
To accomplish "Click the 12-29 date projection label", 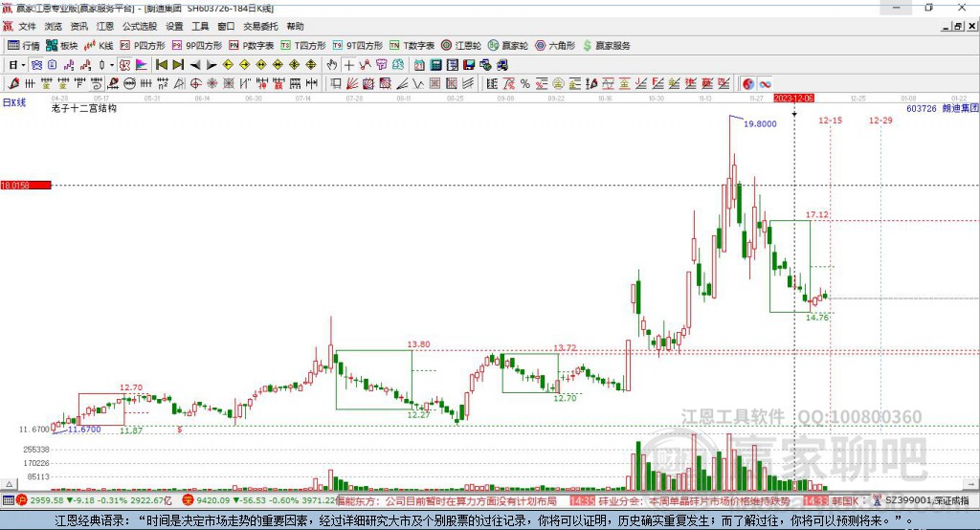I will tap(880, 120).
